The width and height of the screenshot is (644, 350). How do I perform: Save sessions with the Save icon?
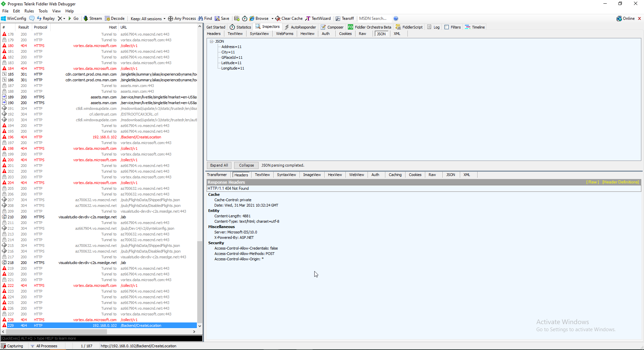[x=222, y=18]
